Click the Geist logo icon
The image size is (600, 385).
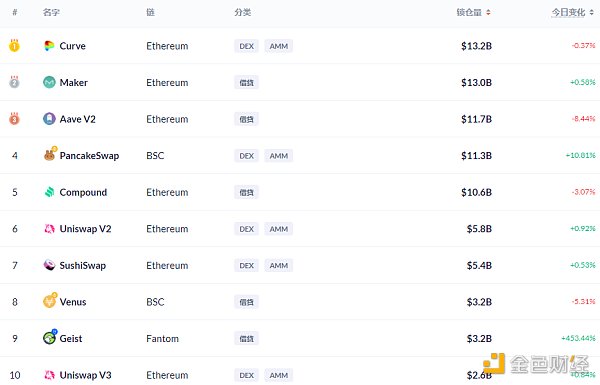click(x=50, y=338)
